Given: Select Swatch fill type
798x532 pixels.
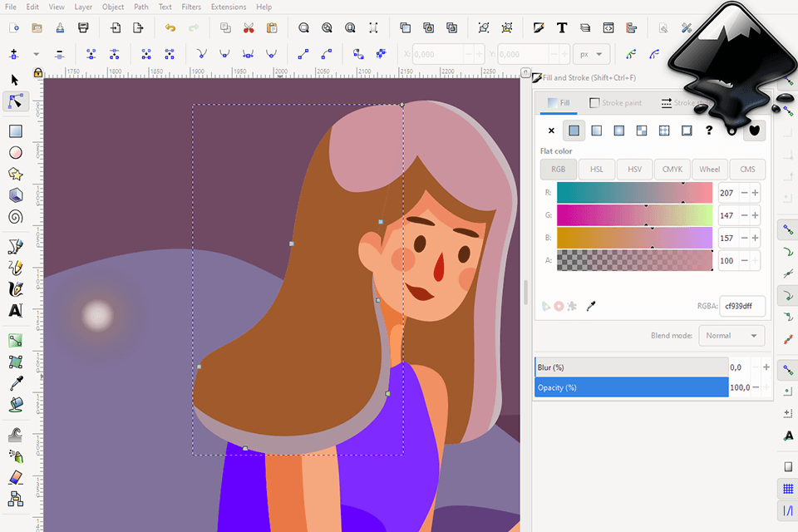Looking at the screenshot, I should pos(687,131).
